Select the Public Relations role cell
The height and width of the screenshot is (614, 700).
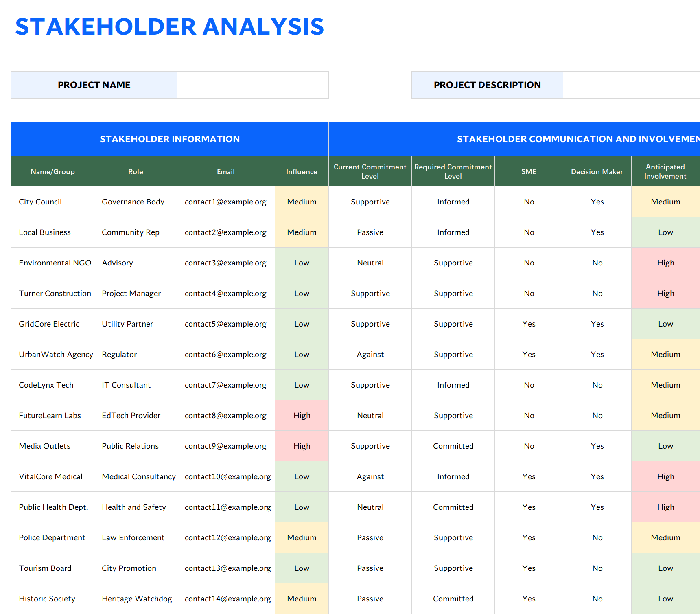click(136, 446)
